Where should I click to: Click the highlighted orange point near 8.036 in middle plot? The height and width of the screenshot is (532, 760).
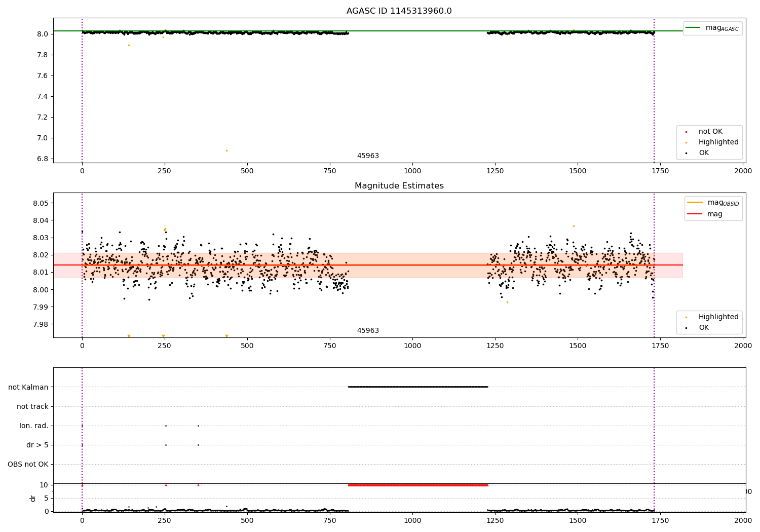coord(574,226)
